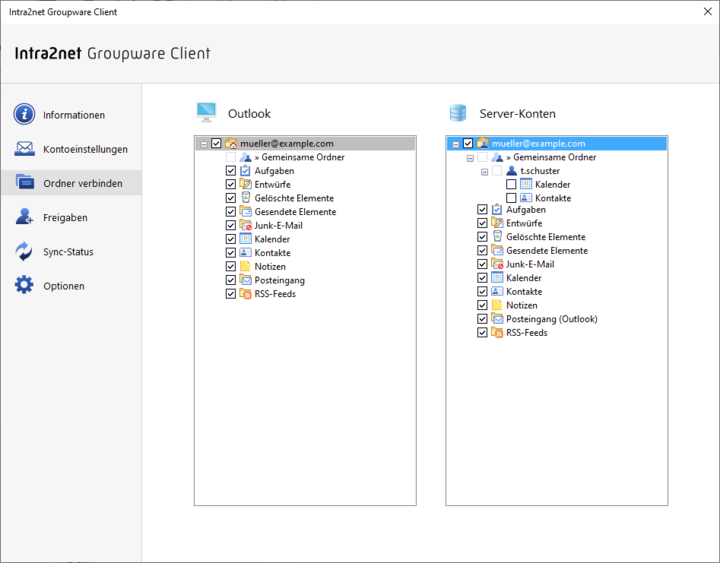The width and height of the screenshot is (720, 563).
Task: Click the t.schuster user icon in Server-Konten
Action: pyautogui.click(x=511, y=171)
